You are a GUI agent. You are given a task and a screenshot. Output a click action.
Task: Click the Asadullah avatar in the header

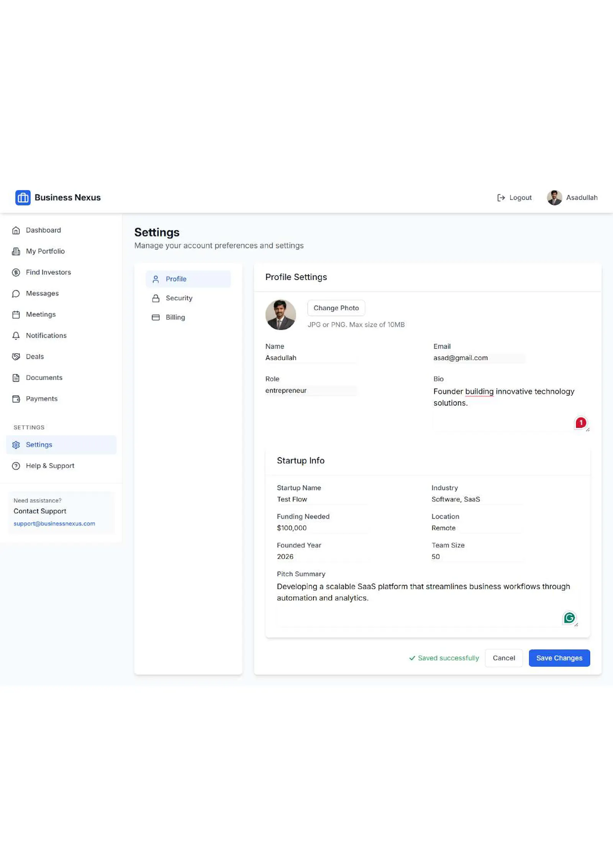[554, 198]
